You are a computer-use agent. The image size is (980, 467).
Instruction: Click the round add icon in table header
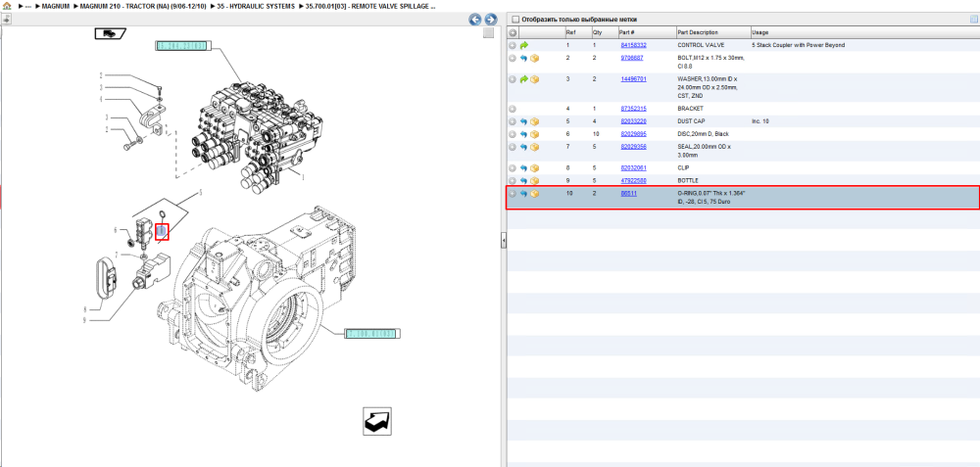tap(513, 32)
